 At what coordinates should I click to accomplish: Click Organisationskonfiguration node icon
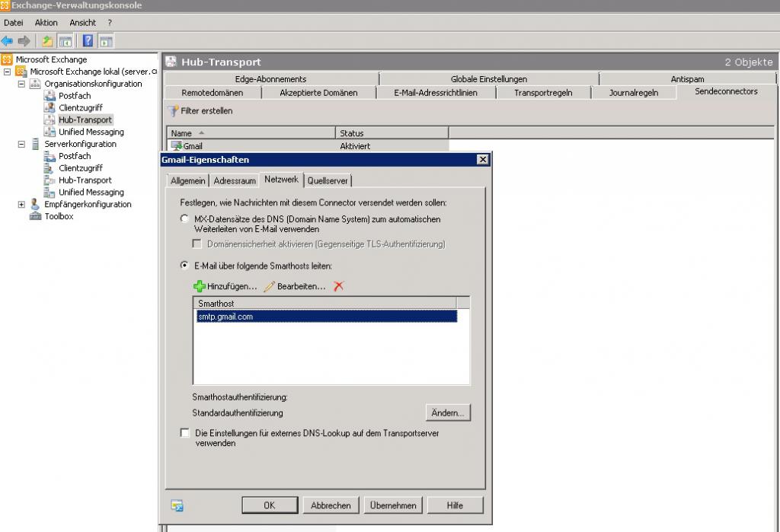(35, 84)
